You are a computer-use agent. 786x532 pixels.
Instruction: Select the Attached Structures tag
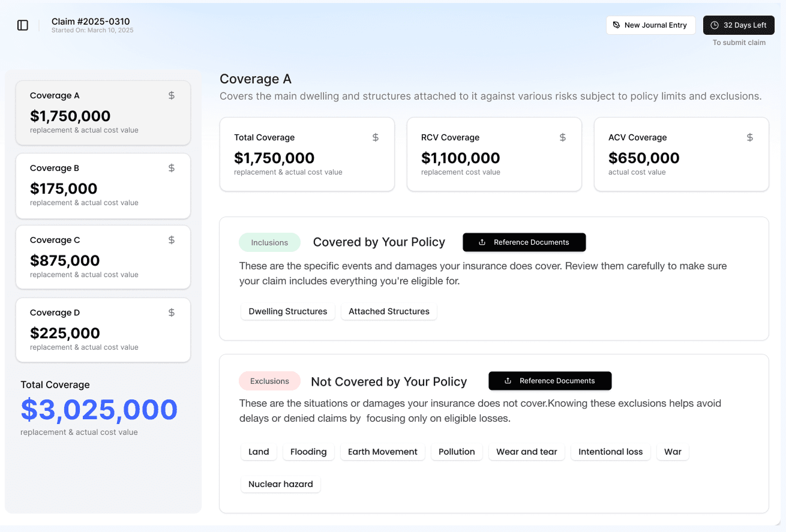(x=389, y=311)
